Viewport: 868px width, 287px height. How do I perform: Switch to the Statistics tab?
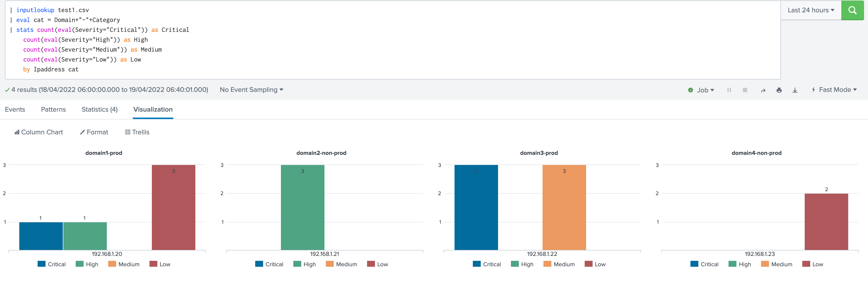99,109
